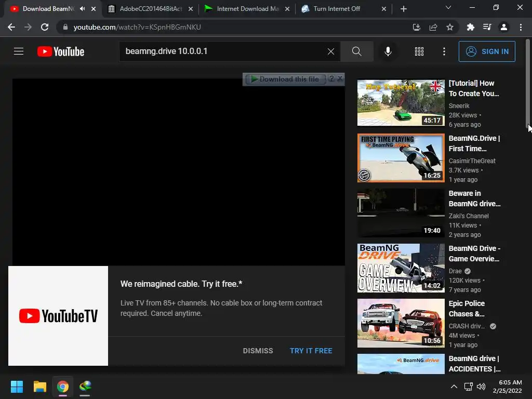
Task: Click the SIGN IN button
Action: 487,51
